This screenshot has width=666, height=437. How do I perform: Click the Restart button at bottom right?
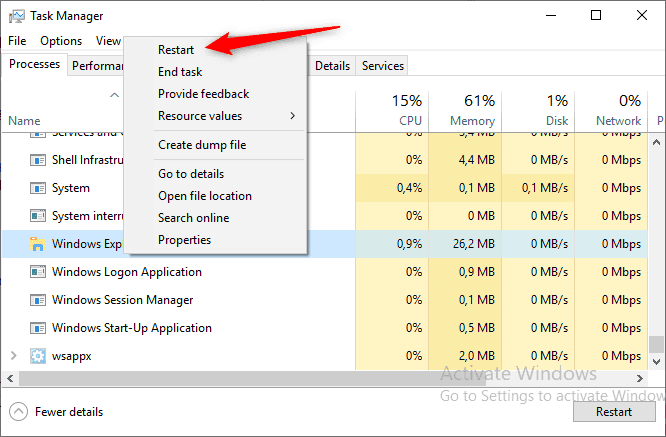(614, 412)
